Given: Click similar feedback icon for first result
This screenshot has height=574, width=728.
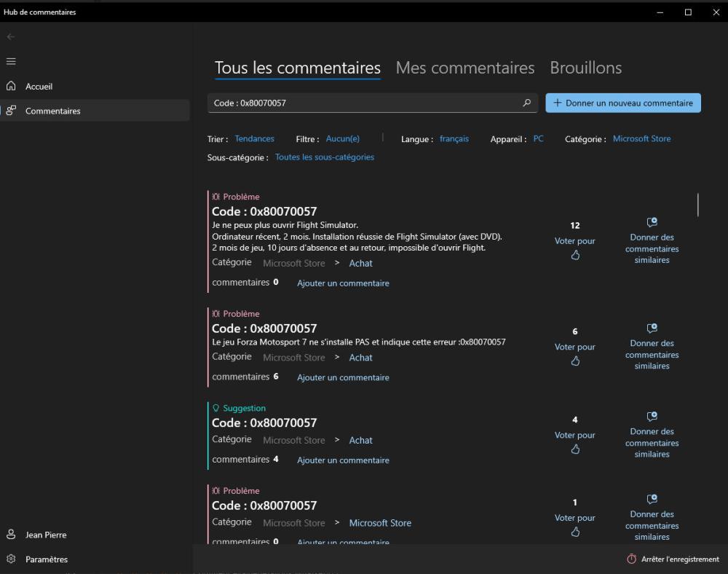Looking at the screenshot, I should [x=652, y=222].
